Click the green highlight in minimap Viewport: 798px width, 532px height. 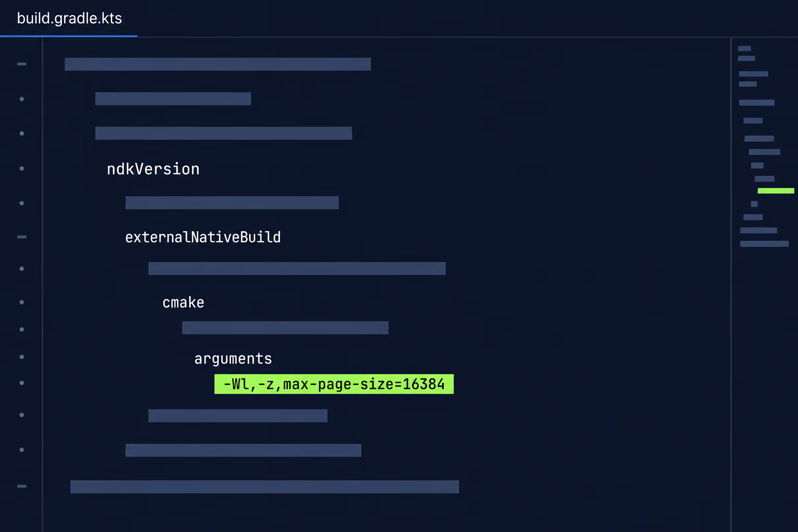click(776, 191)
